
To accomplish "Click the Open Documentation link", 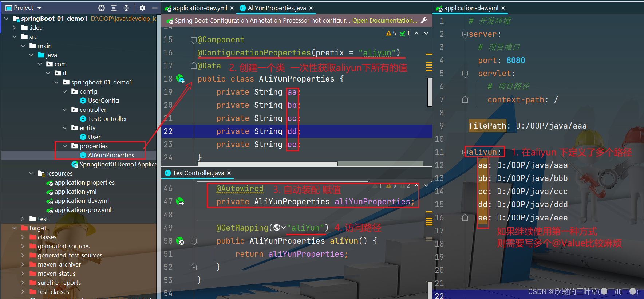I will pyautogui.click(x=385, y=20).
